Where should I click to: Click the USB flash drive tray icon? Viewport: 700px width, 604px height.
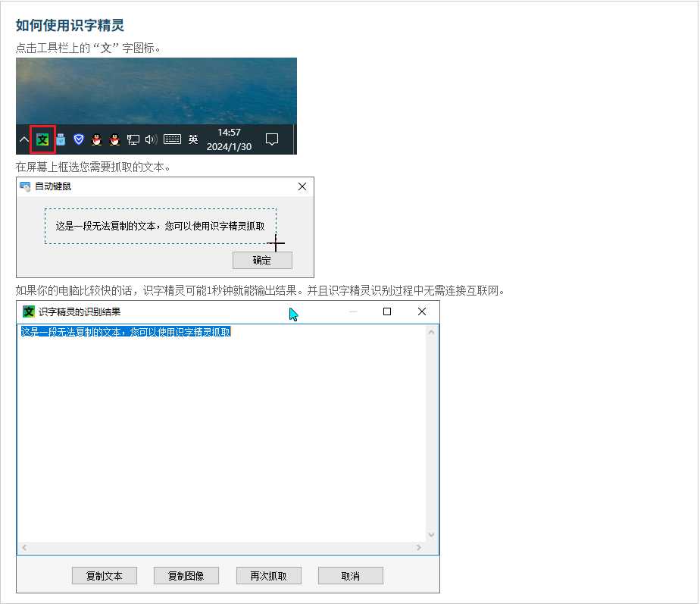[59, 139]
